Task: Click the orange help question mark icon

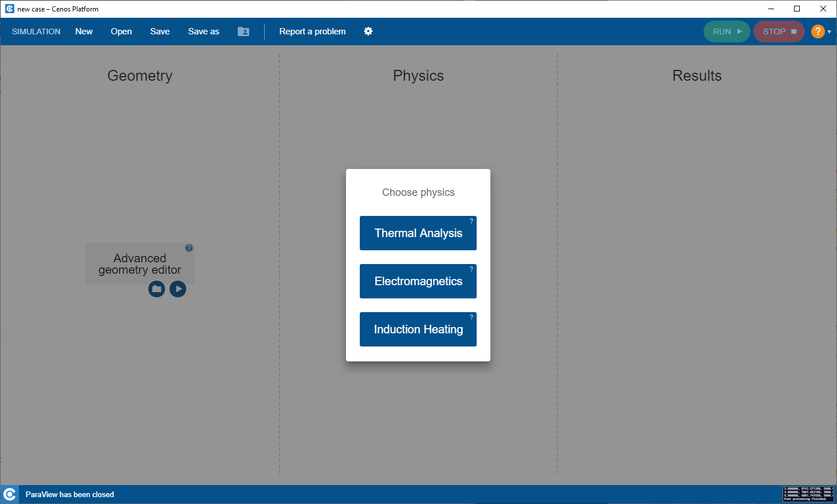Action: (x=818, y=31)
